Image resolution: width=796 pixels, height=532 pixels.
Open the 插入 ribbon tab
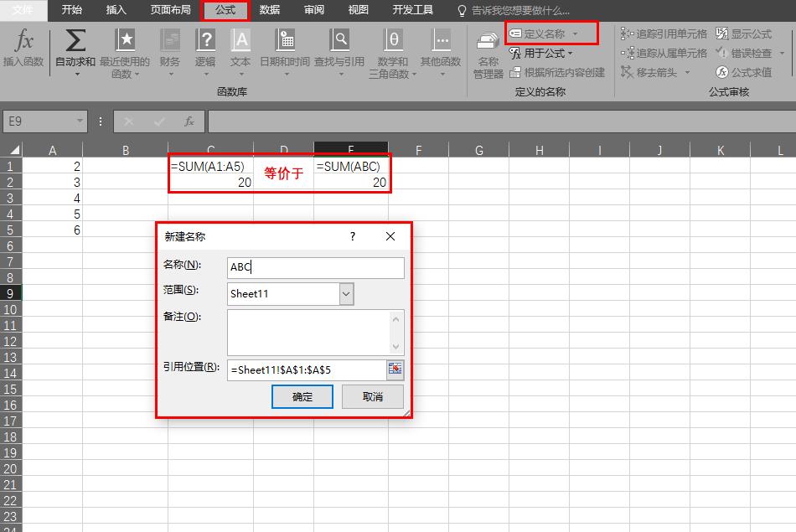pyautogui.click(x=116, y=10)
